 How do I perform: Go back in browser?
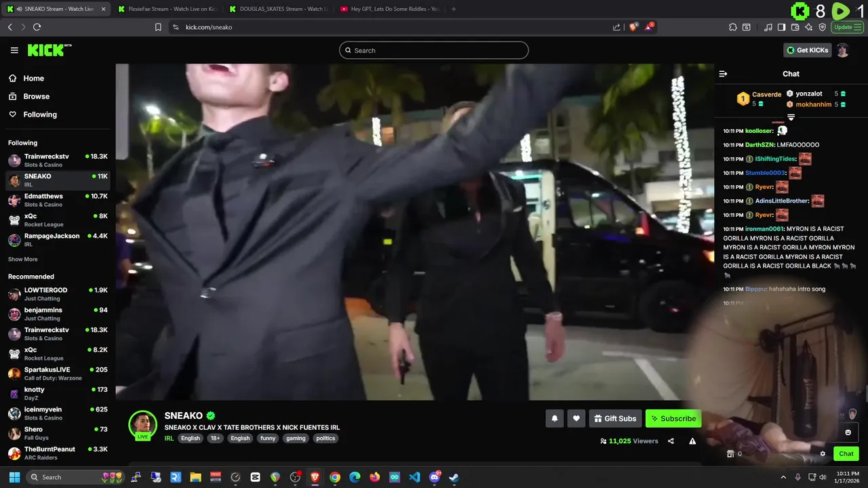tap(9, 27)
